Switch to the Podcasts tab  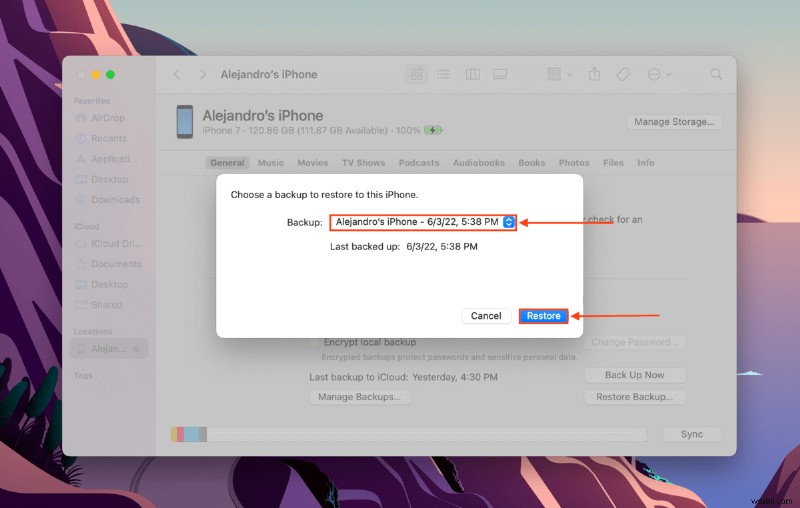coord(418,163)
